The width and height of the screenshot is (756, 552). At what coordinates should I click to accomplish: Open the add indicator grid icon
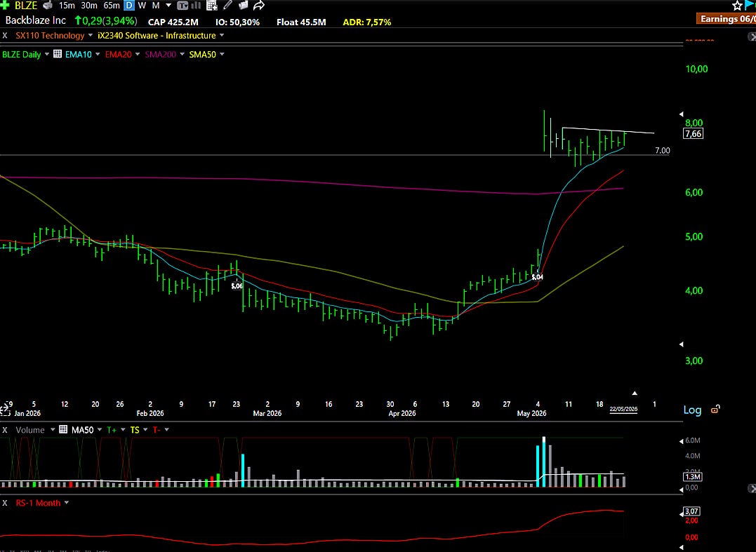tap(211, 6)
